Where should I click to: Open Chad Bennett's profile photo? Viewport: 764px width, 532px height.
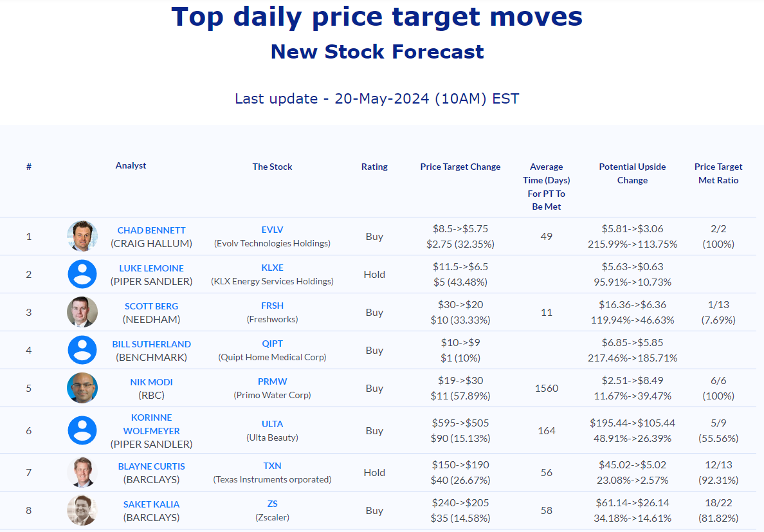pyautogui.click(x=82, y=236)
